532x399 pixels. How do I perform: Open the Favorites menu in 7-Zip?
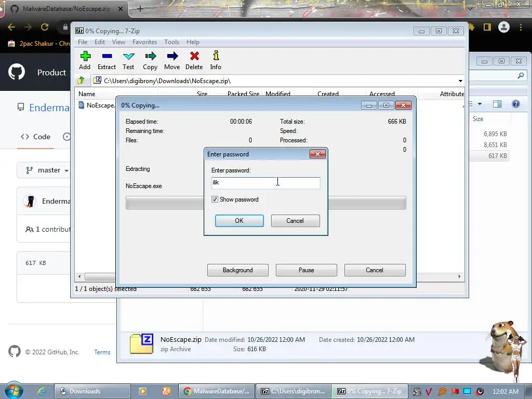(x=145, y=42)
